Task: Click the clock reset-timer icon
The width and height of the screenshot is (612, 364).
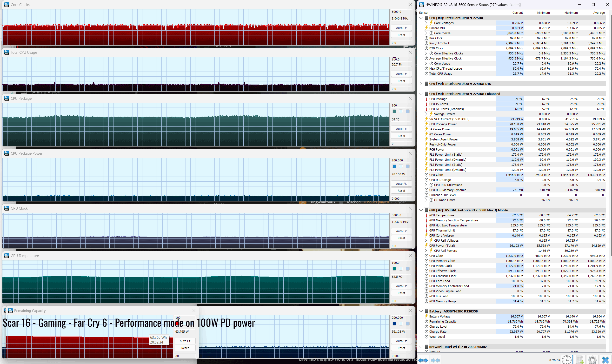Action: (x=567, y=360)
